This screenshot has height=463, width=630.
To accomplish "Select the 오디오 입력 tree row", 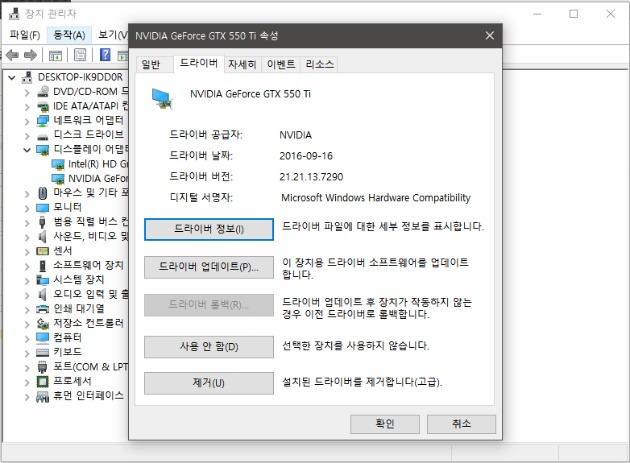I will (76, 295).
